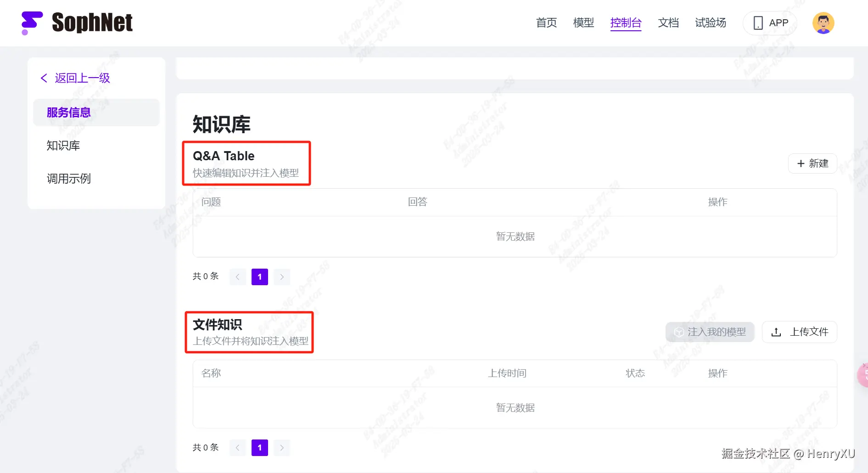Click the upload icon in 上传文件 button
This screenshot has height=473, width=868.
click(776, 332)
